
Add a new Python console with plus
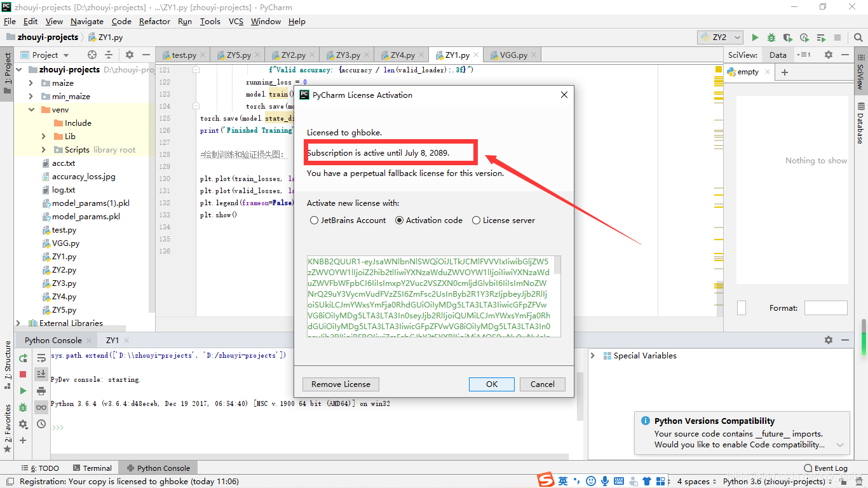point(23,440)
